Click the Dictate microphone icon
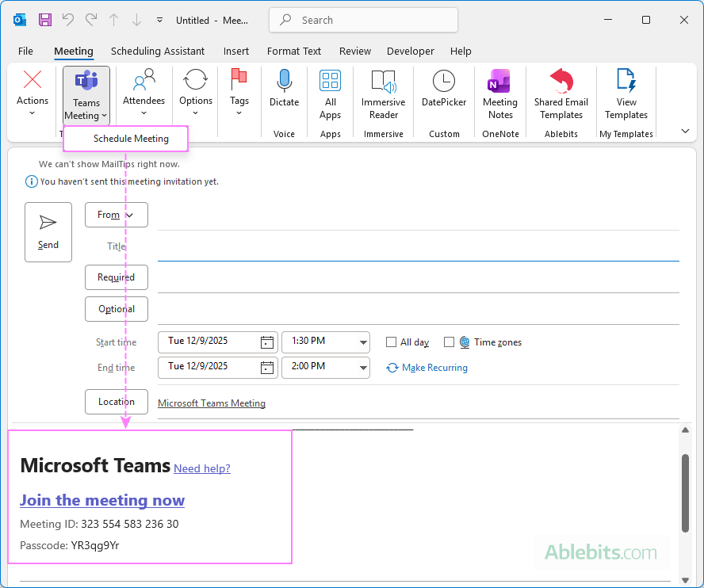704x588 pixels. pyautogui.click(x=284, y=81)
